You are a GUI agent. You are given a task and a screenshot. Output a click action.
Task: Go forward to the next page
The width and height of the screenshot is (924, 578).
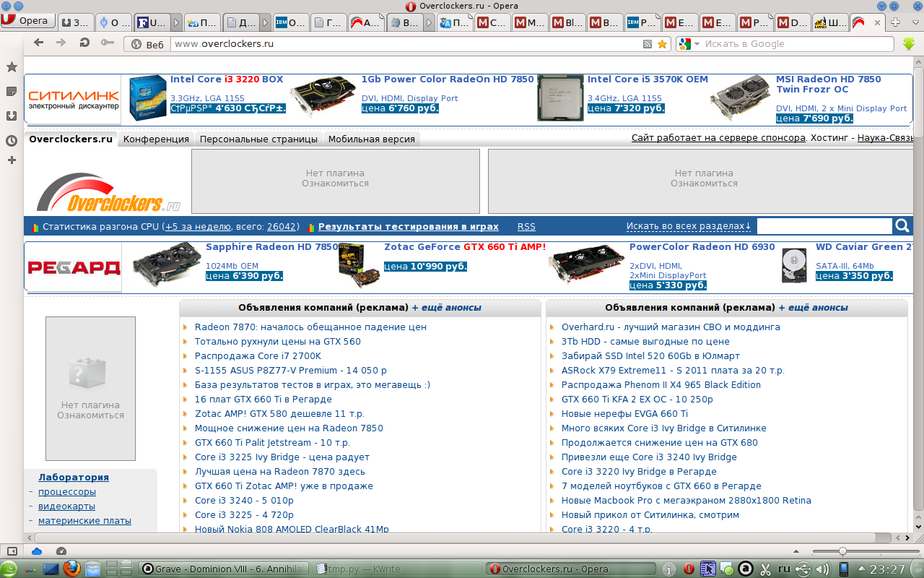click(x=61, y=43)
